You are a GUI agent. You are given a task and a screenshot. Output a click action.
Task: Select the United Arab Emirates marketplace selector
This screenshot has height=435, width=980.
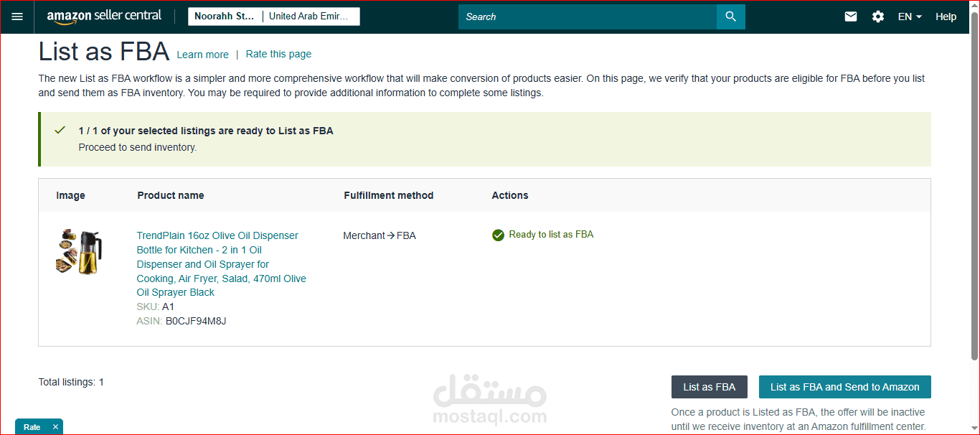point(310,17)
